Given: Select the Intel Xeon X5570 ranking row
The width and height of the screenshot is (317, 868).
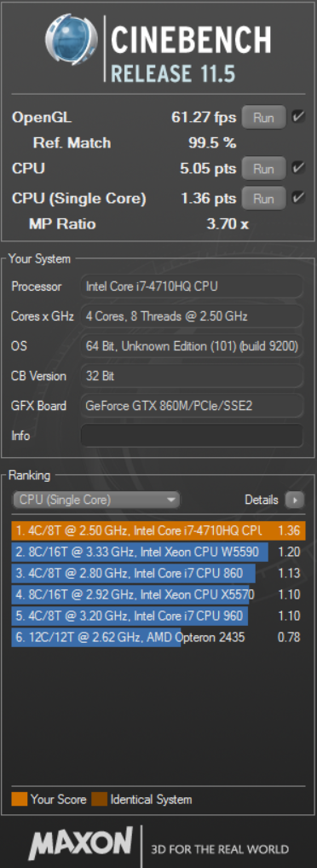Looking at the screenshot, I should 158,594.
